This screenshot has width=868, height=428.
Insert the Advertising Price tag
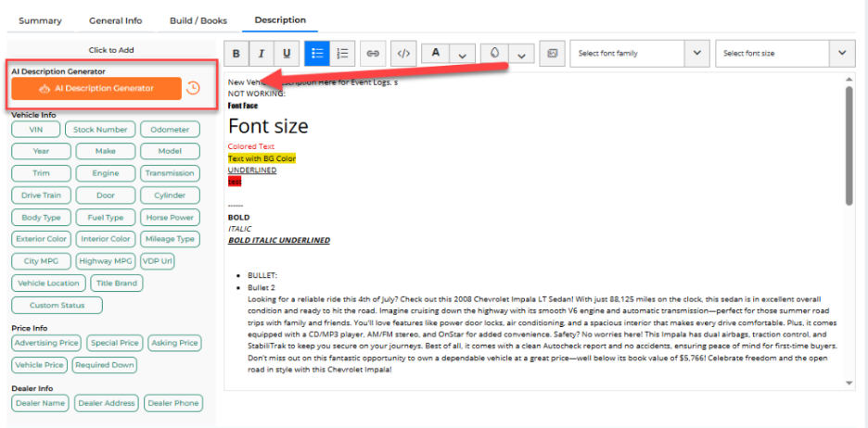46,343
